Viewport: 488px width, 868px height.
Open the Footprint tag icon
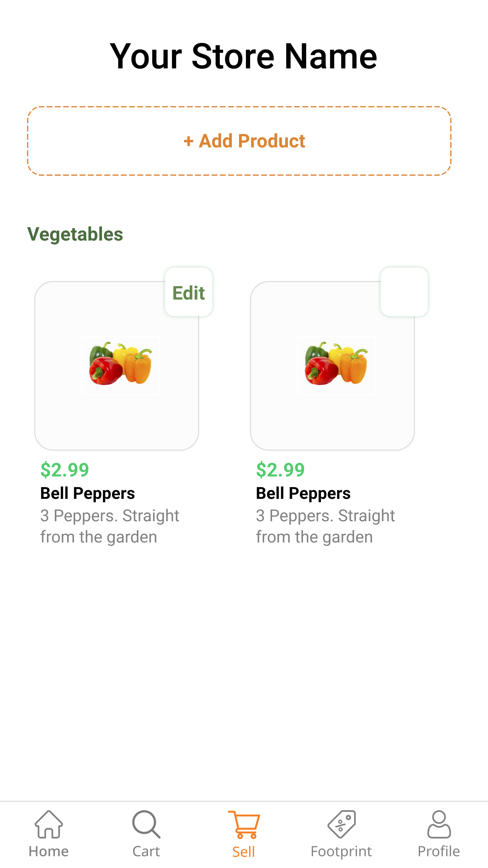click(342, 824)
